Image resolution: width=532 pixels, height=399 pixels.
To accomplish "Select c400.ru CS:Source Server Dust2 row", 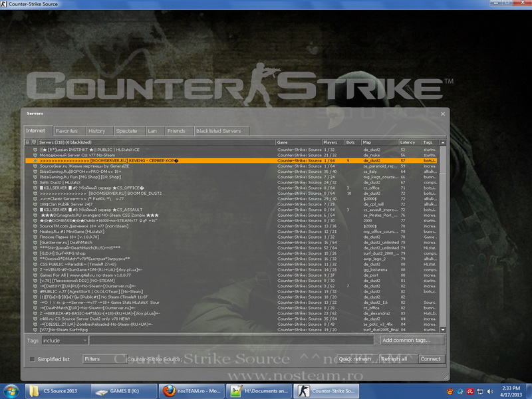I will 231,319.
